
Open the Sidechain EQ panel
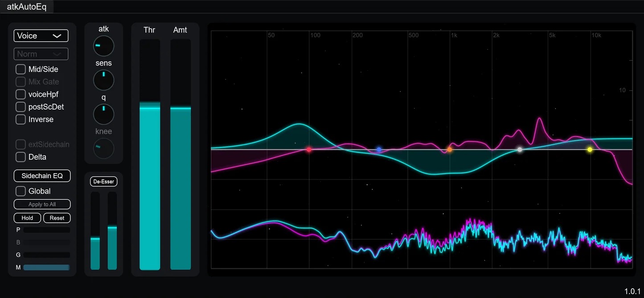coord(42,176)
